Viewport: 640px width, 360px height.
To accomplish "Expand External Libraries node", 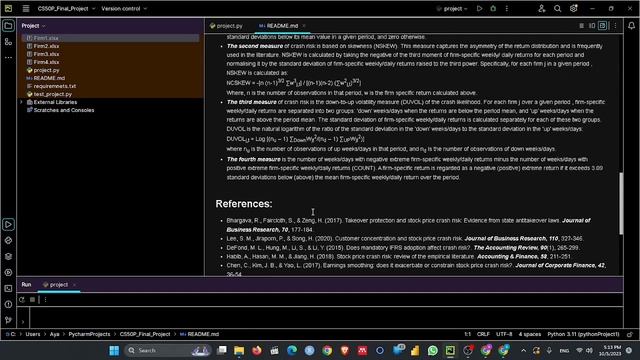I will tap(22, 102).
